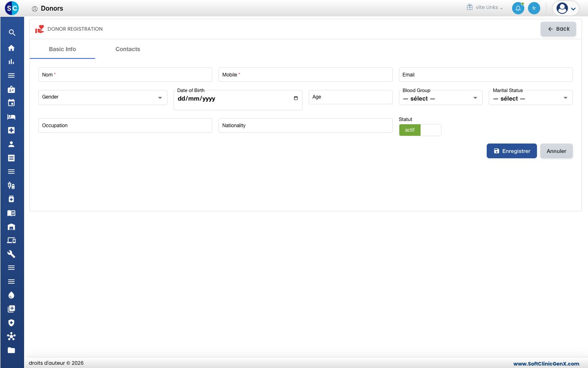Toggle the actif status switch
588x368 pixels.
click(x=420, y=130)
